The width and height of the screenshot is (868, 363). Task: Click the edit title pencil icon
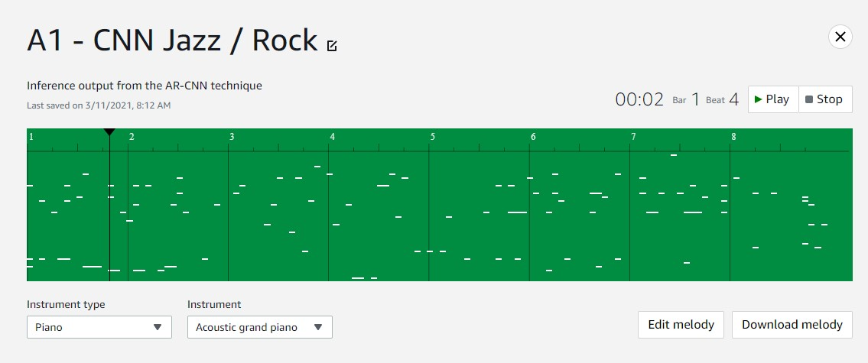[x=332, y=46]
